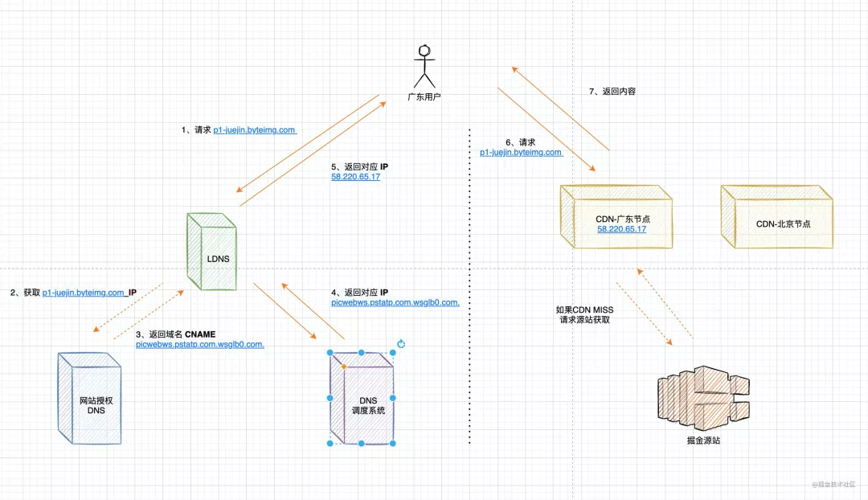
Task: Select the purple DNS 调度系统 server shape
Action: click(362, 398)
